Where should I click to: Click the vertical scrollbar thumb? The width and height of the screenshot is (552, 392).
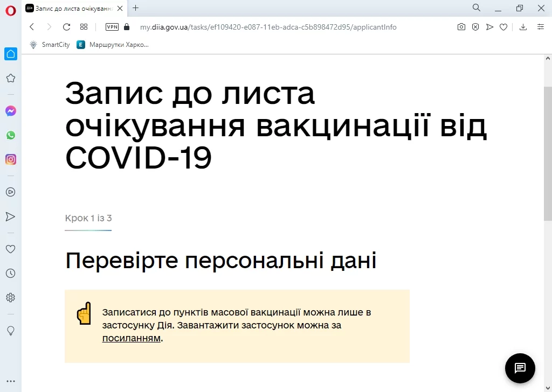click(548, 153)
